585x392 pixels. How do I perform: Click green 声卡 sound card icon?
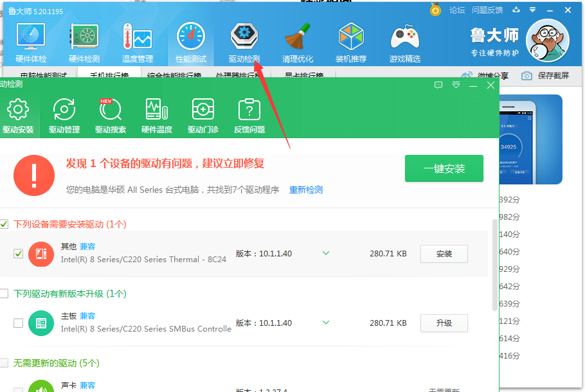[41, 386]
